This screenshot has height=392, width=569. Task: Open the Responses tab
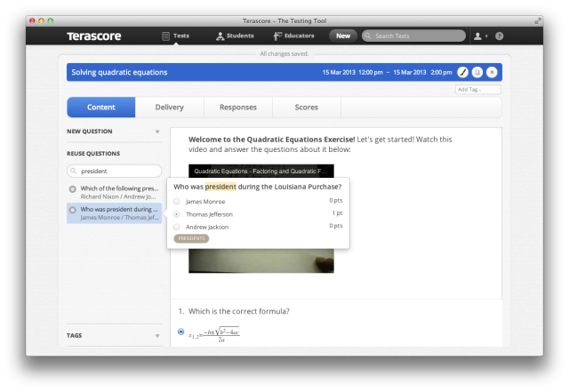238,108
